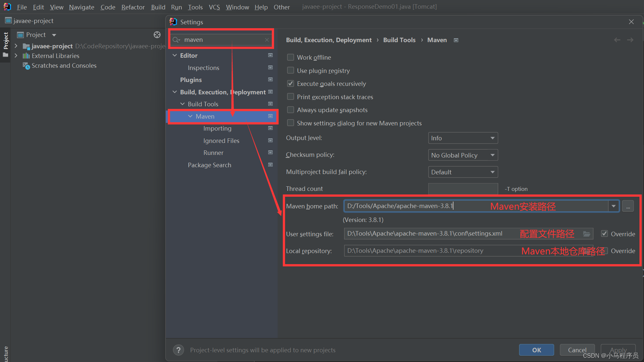Open the Checksum policy dropdown
The width and height of the screenshot is (644, 362).
pos(463,155)
